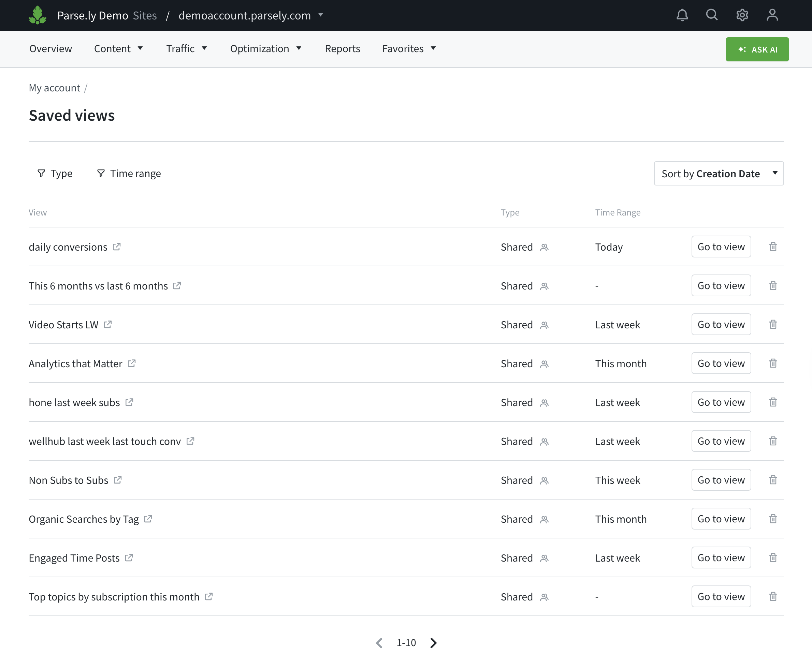The image size is (812, 654).
Task: Open the user profile icon
Action: [x=772, y=15]
